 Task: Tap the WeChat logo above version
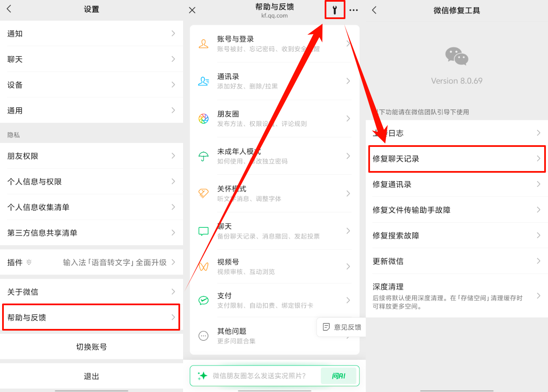pos(456,56)
